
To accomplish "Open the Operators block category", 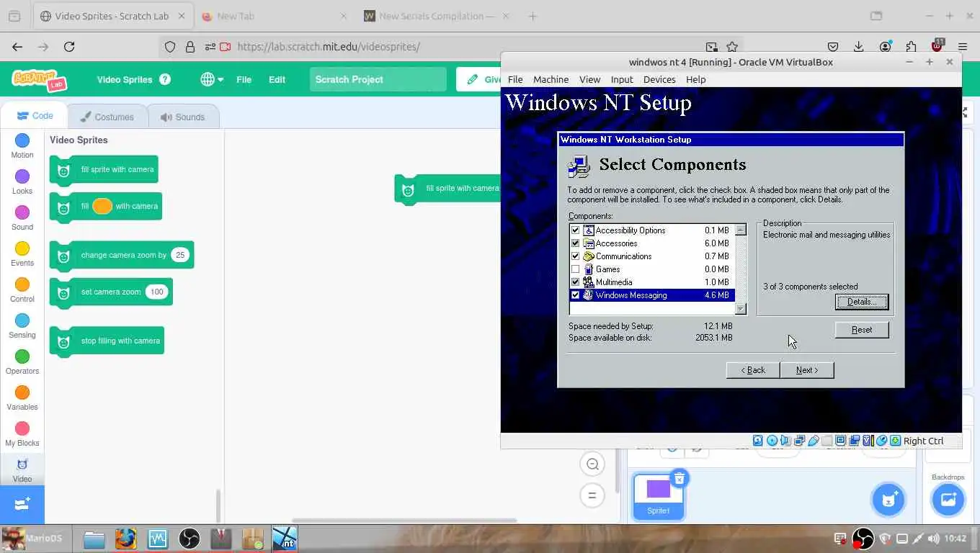I will (22, 361).
